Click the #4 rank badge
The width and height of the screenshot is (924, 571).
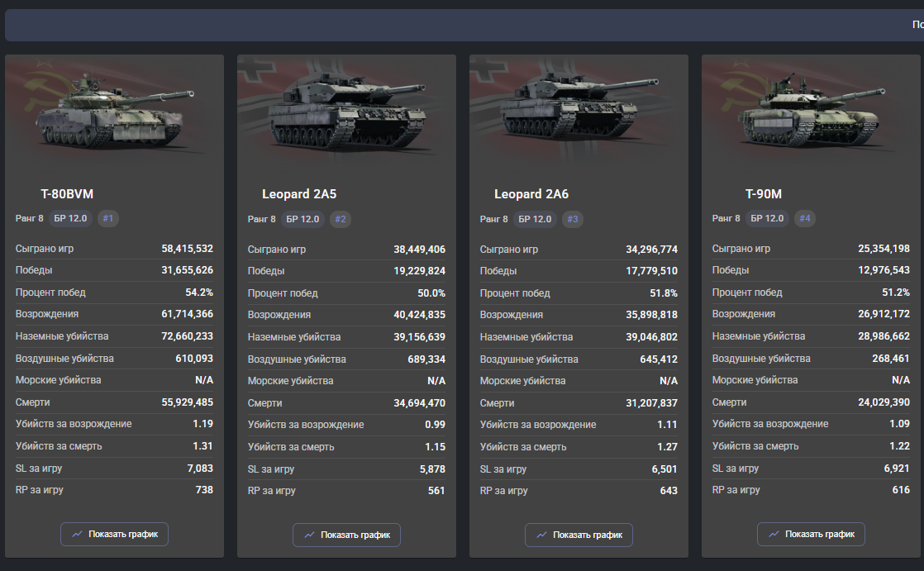tap(805, 219)
